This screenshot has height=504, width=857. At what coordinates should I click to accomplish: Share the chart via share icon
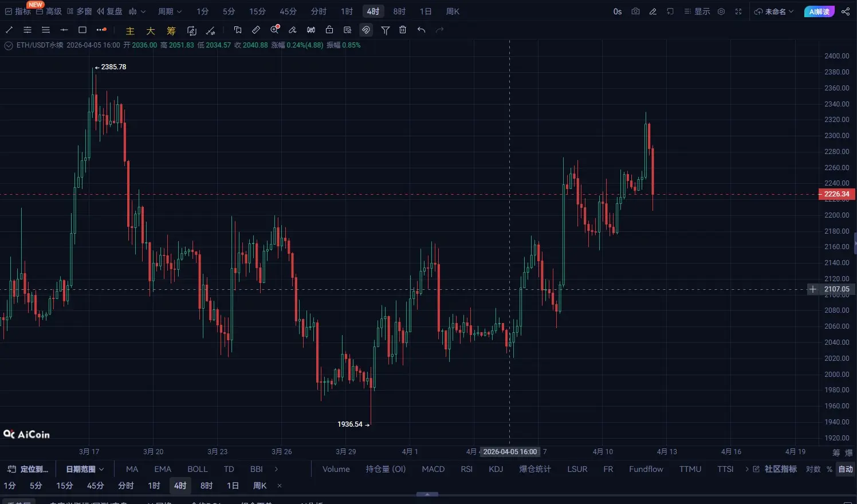coord(846,11)
